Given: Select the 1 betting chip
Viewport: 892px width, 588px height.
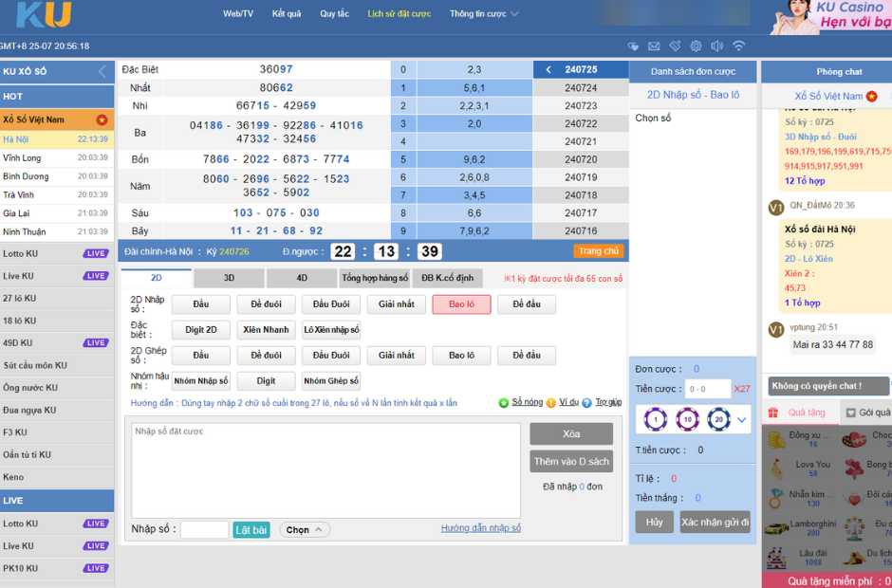Looking at the screenshot, I should click(656, 419).
